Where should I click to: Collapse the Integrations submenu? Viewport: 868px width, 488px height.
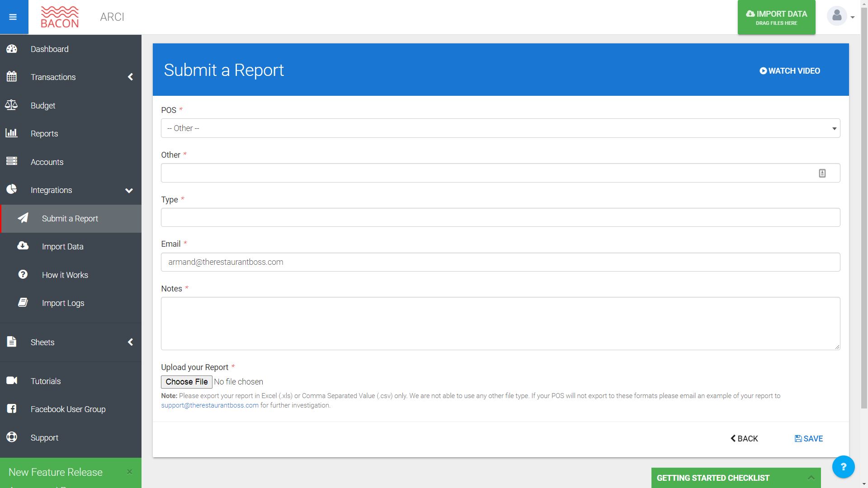[x=129, y=190]
